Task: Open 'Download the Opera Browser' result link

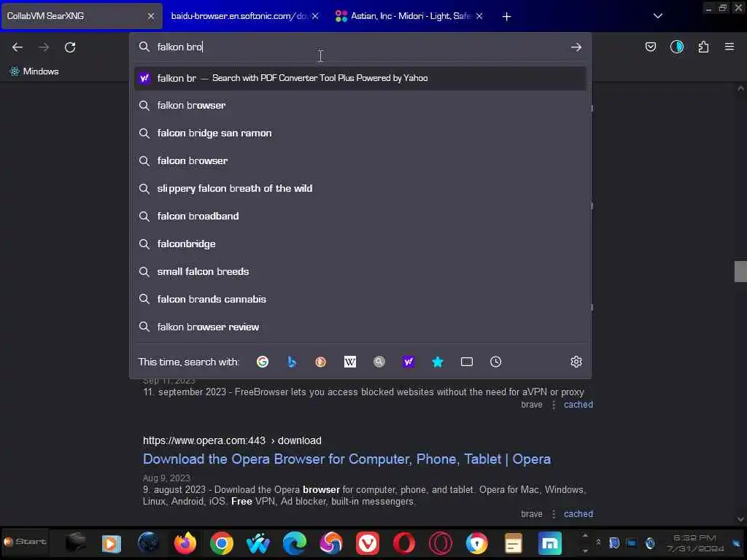Action: pyautogui.click(x=347, y=459)
